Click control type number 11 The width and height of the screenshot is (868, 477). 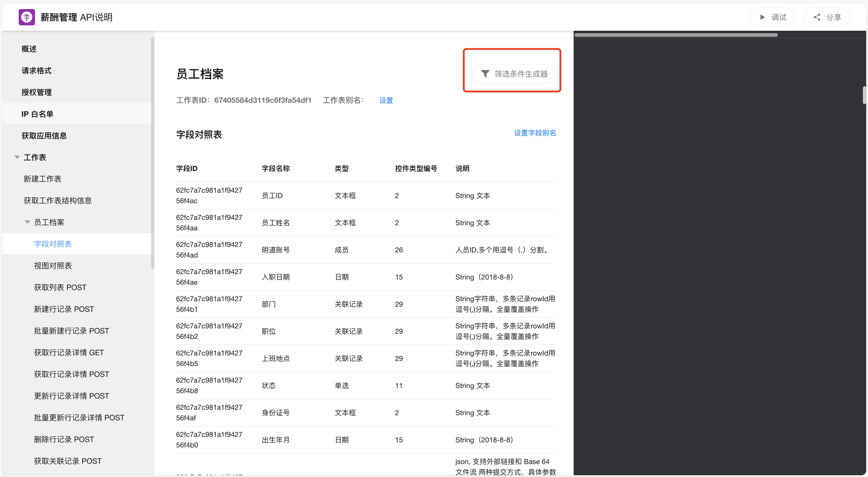point(399,386)
